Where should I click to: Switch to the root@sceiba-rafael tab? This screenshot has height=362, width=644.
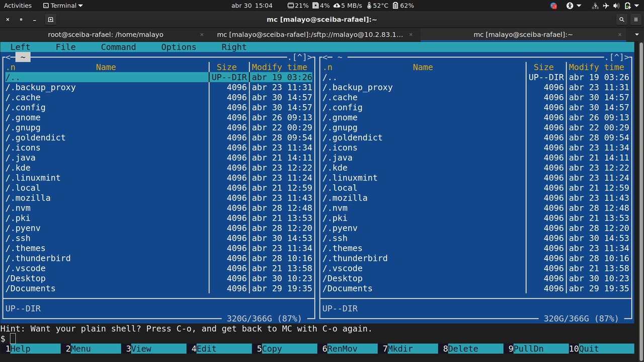[x=106, y=35]
